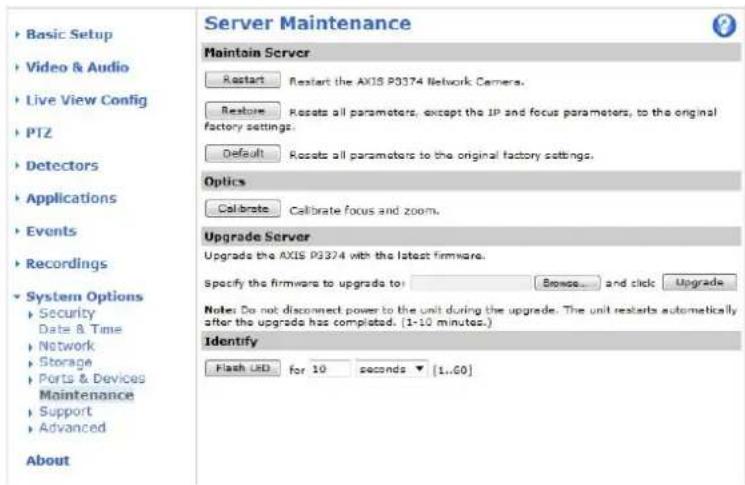The width and height of the screenshot is (745, 485).
Task: Click the '[1..60]' range hint text
Action: (452, 370)
